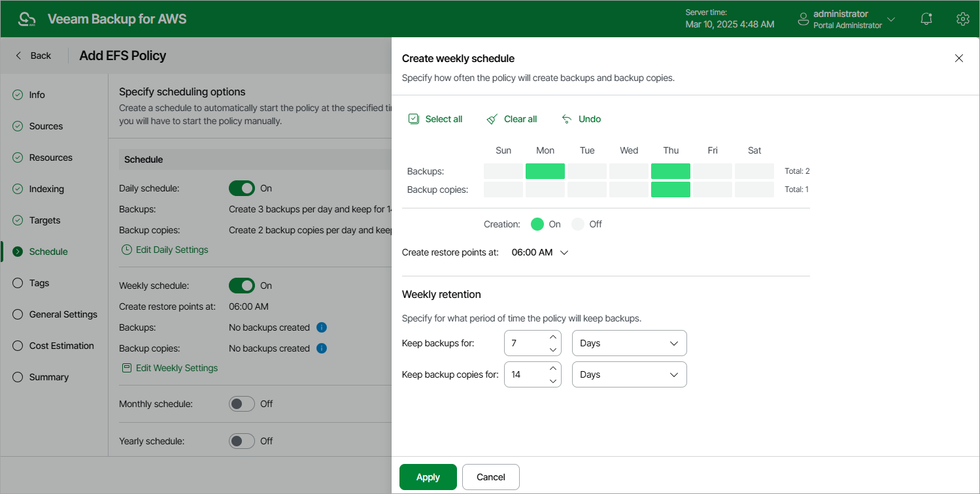This screenshot has height=494, width=980.
Task: Click the Veeam cloud logo icon
Action: click(x=27, y=19)
